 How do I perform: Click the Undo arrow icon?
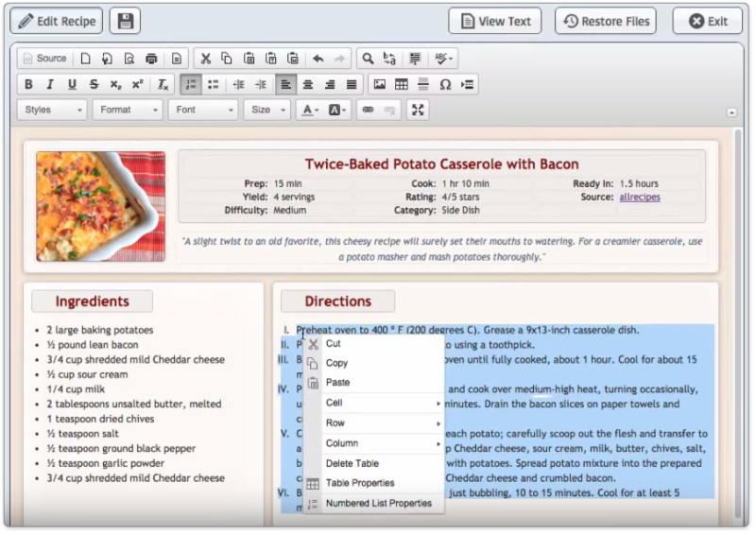point(318,59)
